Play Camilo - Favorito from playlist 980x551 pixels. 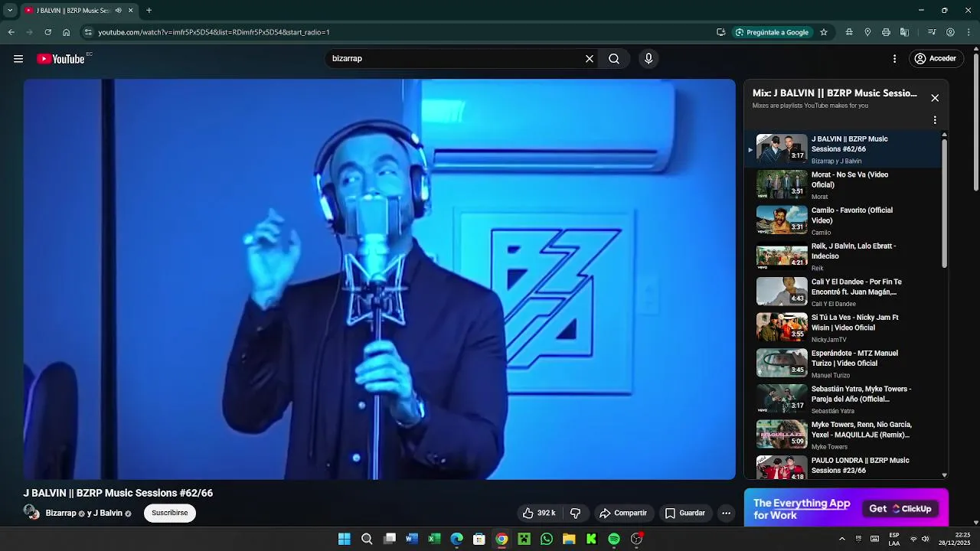tap(842, 220)
